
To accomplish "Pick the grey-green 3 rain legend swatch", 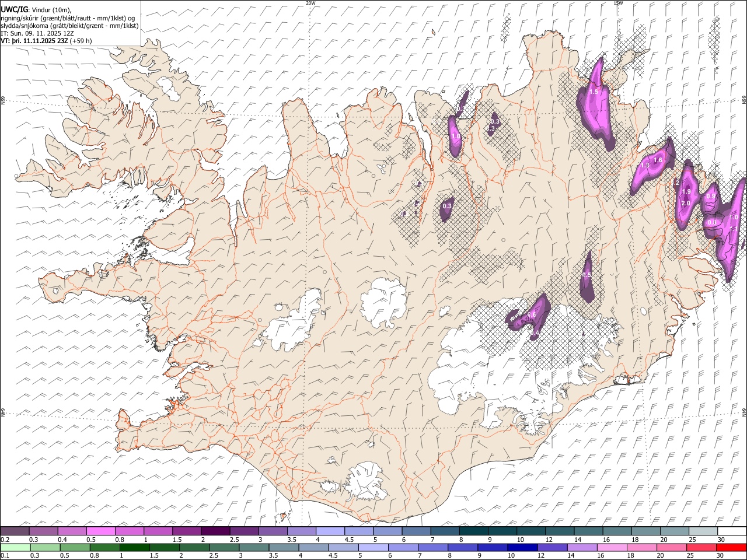I will click(x=254, y=547).
